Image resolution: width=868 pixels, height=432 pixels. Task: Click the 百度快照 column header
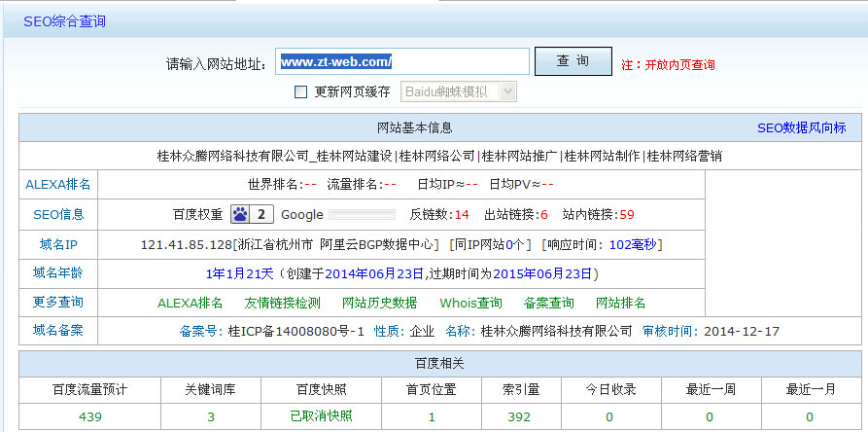point(322,390)
